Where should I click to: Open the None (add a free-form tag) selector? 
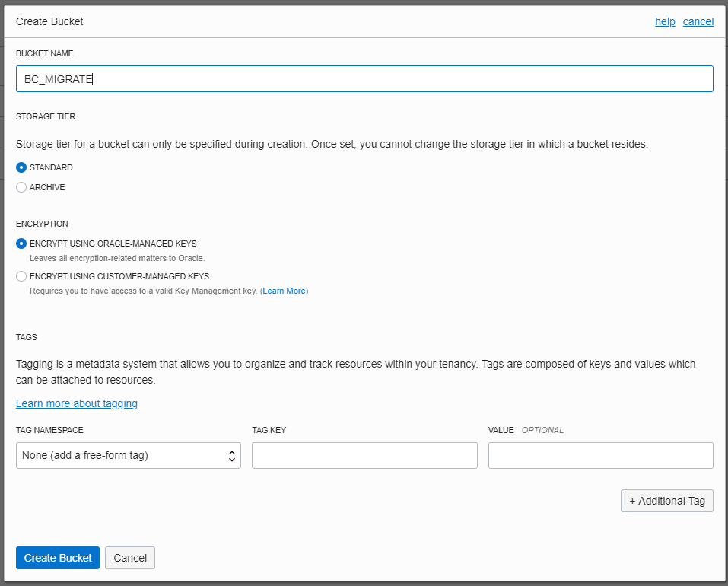(x=128, y=454)
